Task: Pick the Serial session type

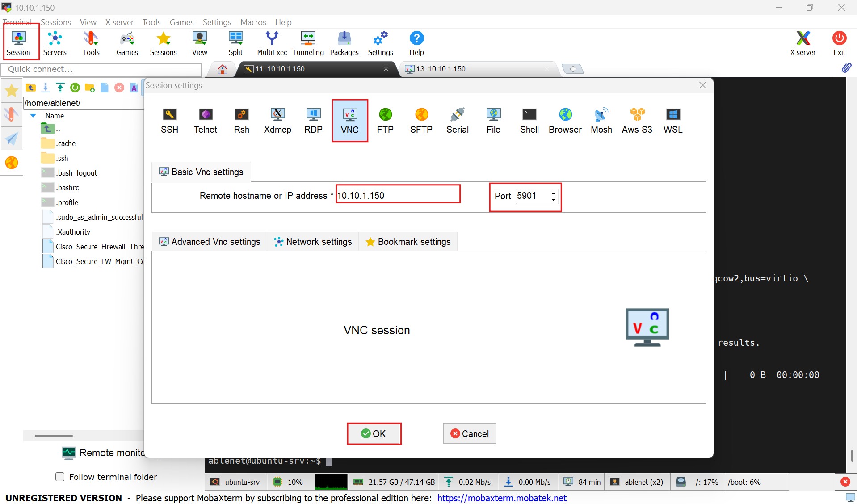Action: 457,121
